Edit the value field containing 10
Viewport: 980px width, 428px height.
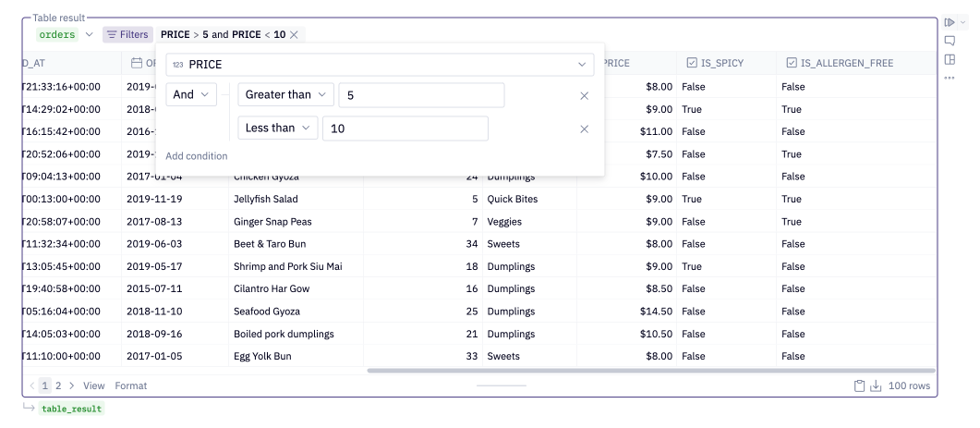tap(405, 128)
